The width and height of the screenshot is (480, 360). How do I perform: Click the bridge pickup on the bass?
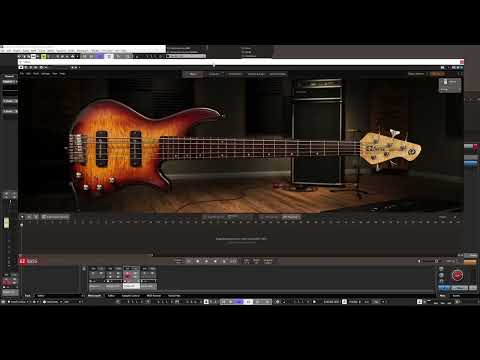pyautogui.click(x=102, y=149)
